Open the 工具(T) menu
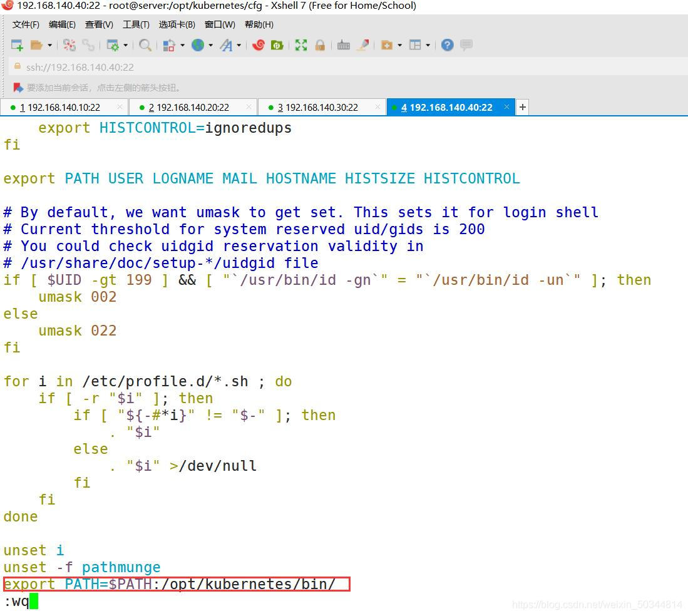The image size is (688, 616). [136, 24]
